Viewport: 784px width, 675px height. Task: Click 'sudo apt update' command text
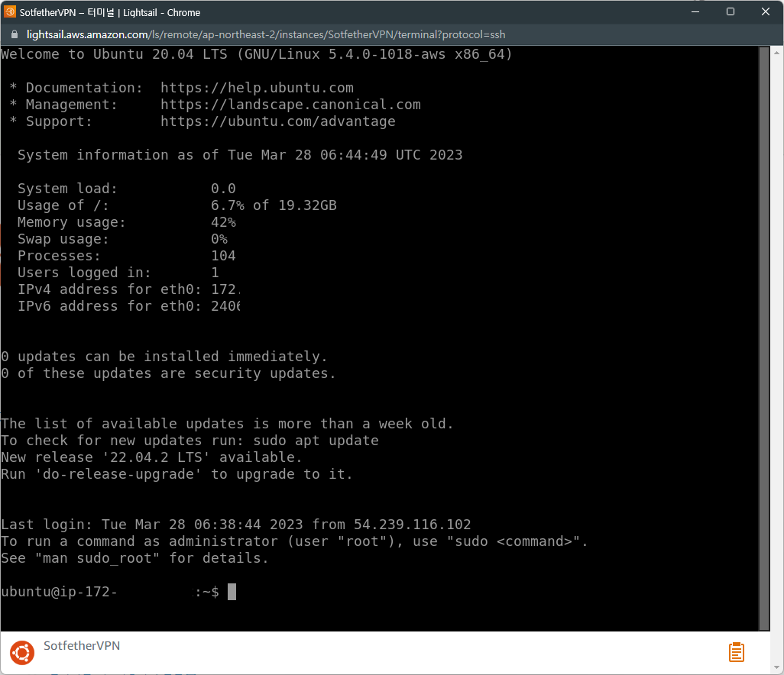(x=316, y=441)
